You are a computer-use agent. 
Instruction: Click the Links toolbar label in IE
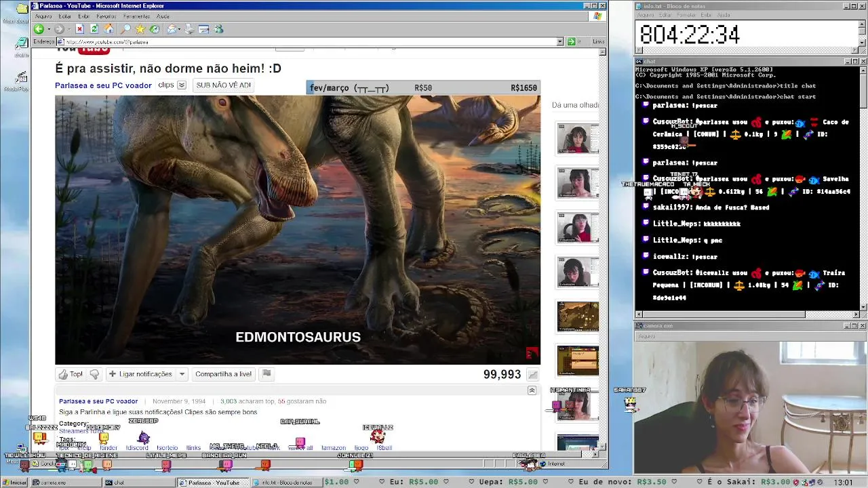point(598,42)
